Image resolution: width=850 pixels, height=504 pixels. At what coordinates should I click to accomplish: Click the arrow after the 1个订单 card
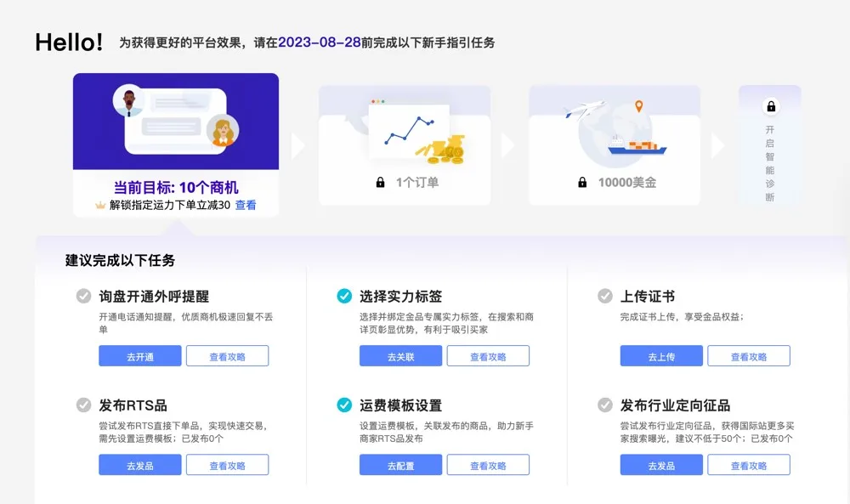pos(508,145)
